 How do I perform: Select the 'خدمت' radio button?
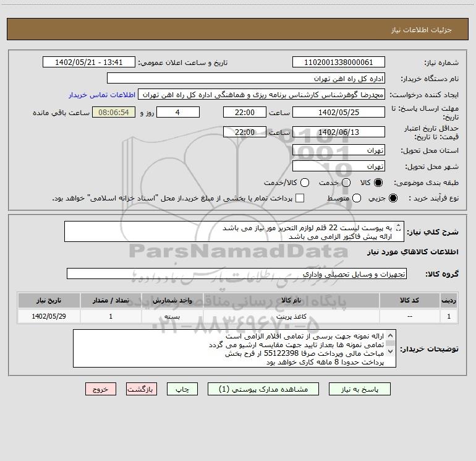click(x=346, y=183)
